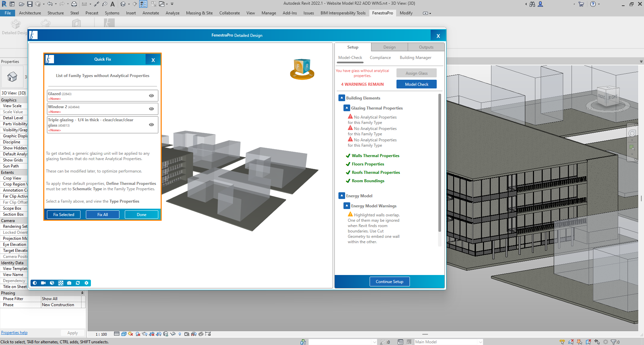This screenshot has width=644, height=345.
Task: Save the project with Save icon
Action: click(x=30, y=4)
